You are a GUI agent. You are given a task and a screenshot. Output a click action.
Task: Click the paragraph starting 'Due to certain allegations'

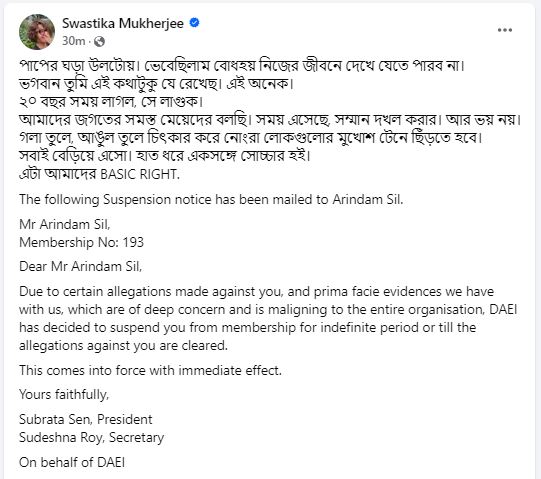(x=268, y=318)
